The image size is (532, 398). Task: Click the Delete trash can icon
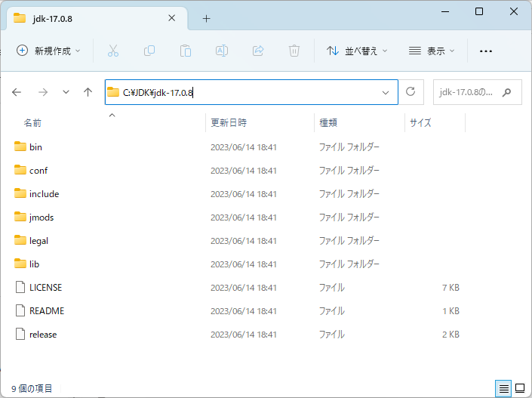[x=294, y=51]
